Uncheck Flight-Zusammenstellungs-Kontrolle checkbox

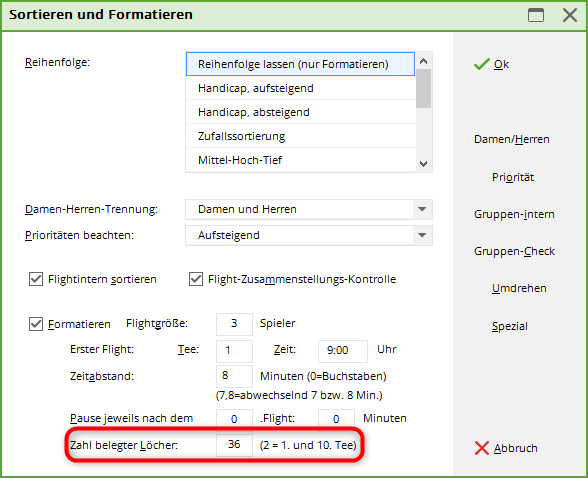click(x=196, y=279)
